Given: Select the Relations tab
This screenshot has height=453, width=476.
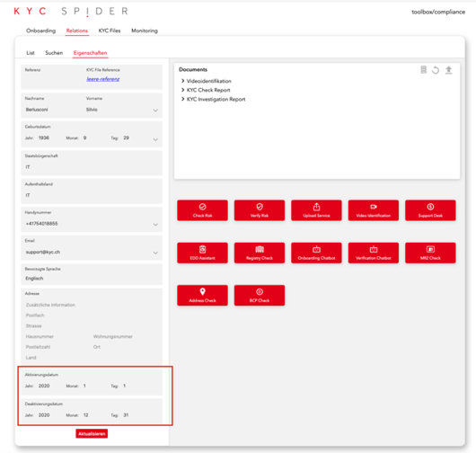Looking at the screenshot, I should tap(77, 31).
